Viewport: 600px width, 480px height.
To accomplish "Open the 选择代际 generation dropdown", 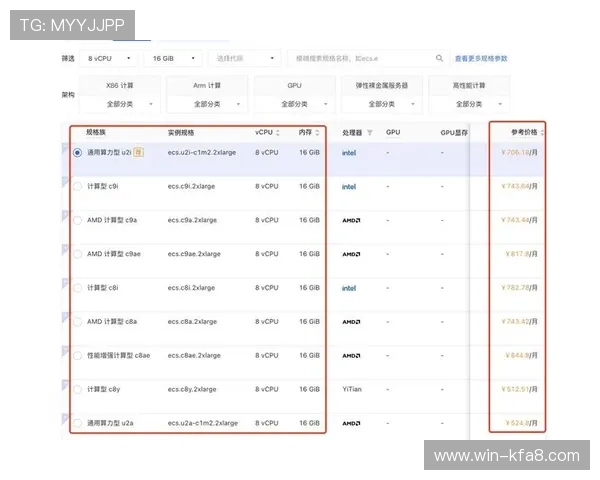I will tap(245, 59).
